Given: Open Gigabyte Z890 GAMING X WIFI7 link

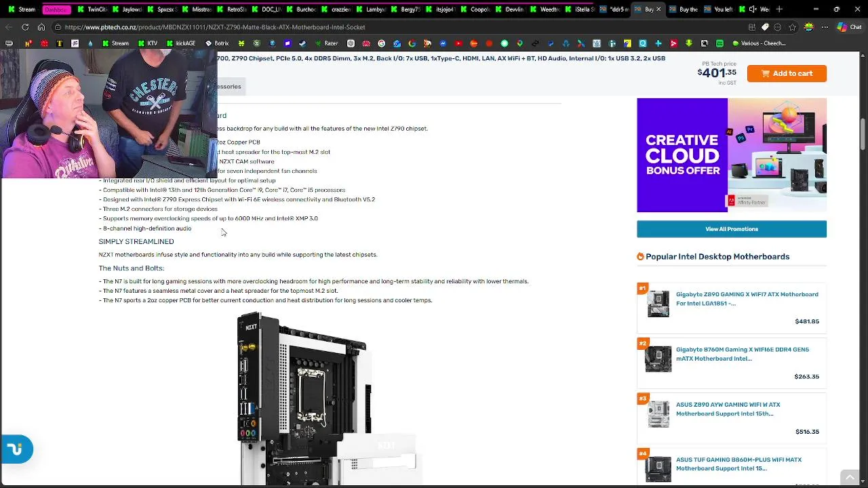Looking at the screenshot, I should click(747, 299).
